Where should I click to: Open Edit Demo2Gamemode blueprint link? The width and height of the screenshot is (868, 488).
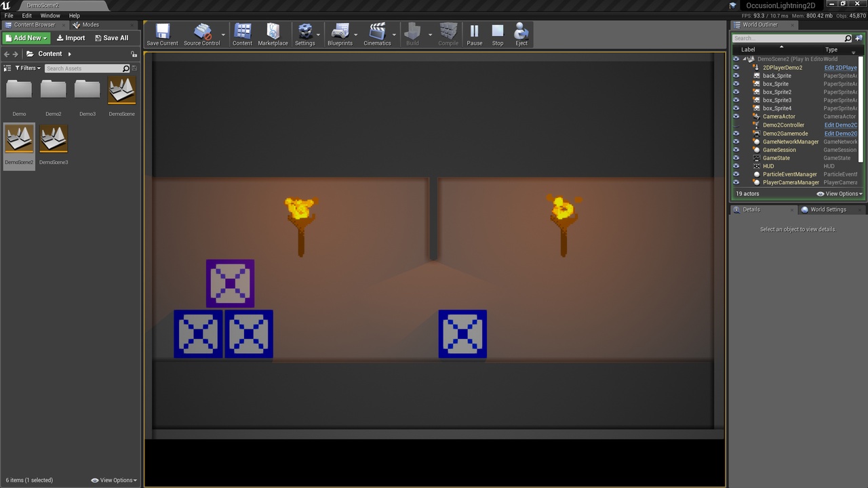click(840, 134)
